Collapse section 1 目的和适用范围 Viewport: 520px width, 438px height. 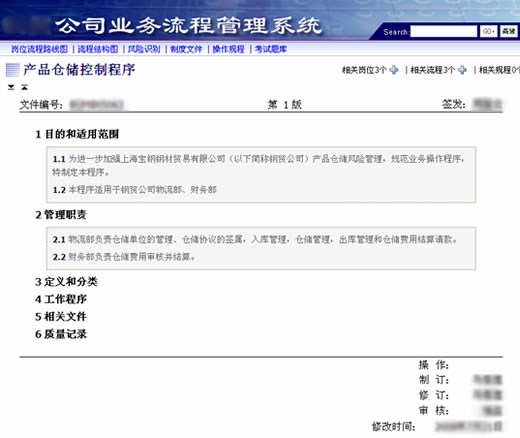[x=77, y=134]
